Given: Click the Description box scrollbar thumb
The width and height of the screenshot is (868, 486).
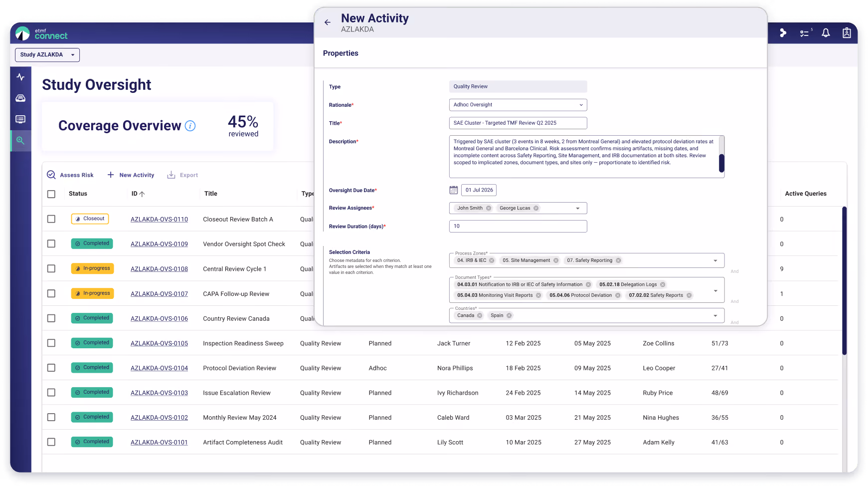Looking at the screenshot, I should tap(721, 163).
